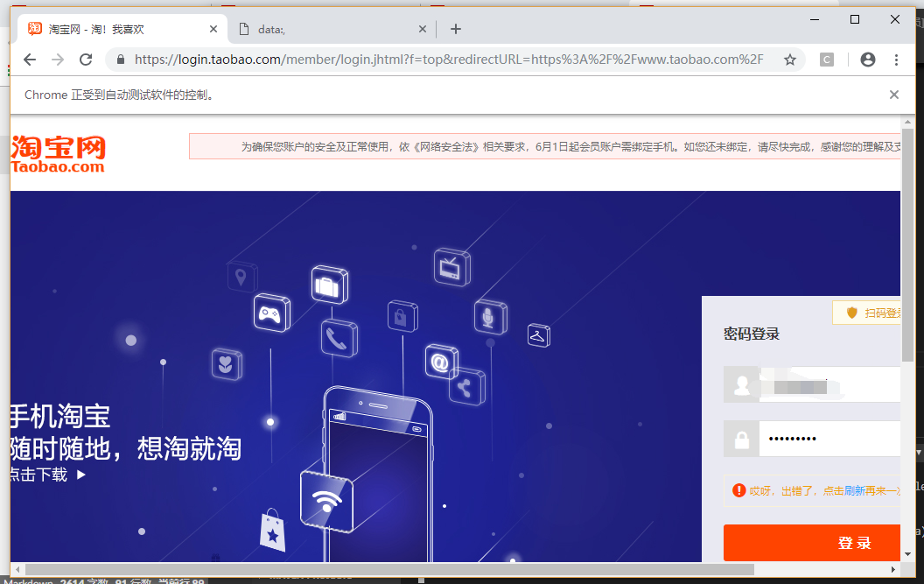Click the red error exclamation icon
Image resolution: width=924 pixels, height=584 pixels.
tap(739, 490)
